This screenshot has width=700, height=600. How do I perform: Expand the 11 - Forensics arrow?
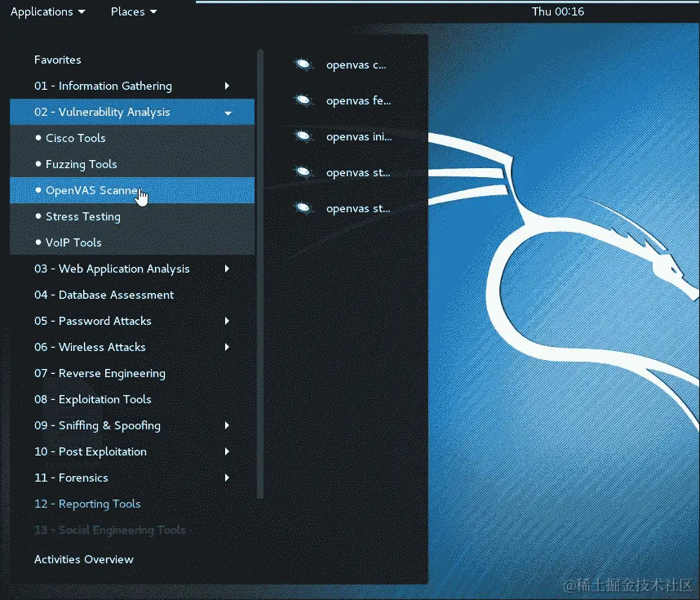click(227, 478)
